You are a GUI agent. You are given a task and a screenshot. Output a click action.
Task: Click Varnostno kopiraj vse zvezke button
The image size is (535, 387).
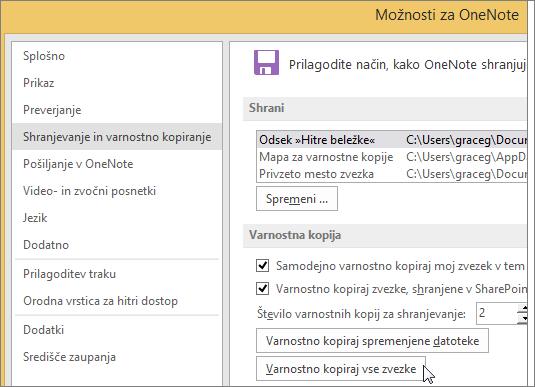tap(341, 369)
